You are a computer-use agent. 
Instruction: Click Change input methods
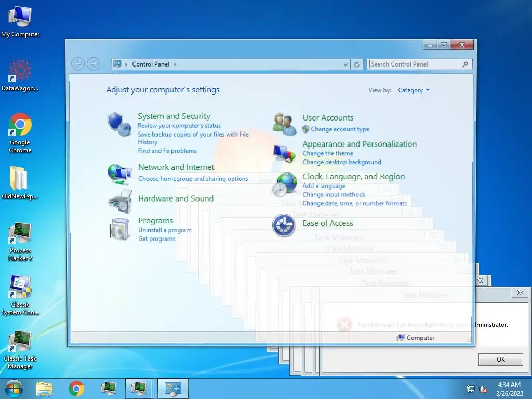point(334,194)
